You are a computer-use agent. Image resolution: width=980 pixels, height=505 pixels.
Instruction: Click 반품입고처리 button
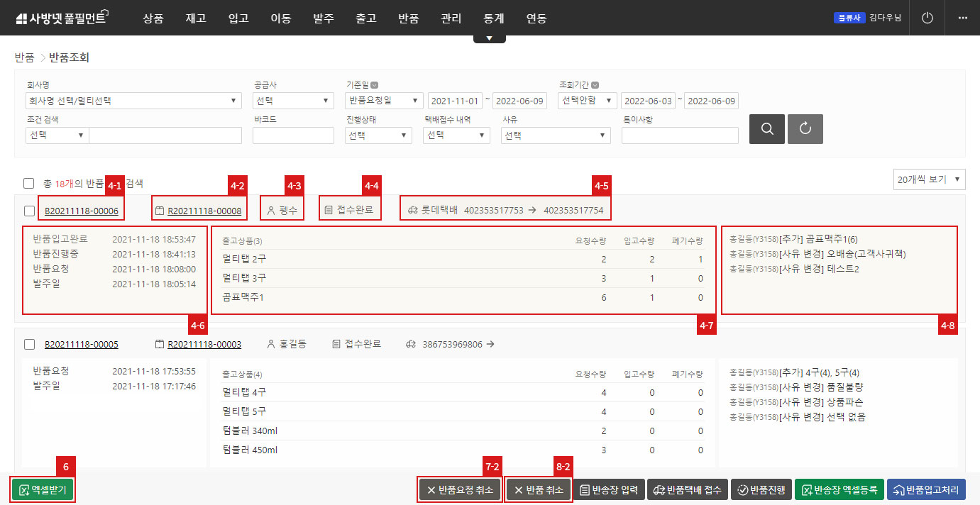(x=926, y=490)
